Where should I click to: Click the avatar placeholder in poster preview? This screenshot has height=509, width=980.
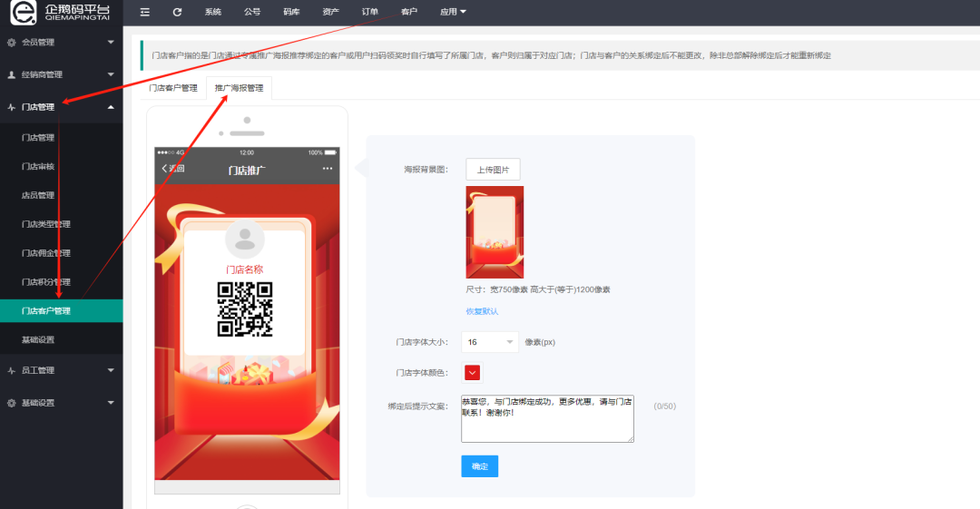(x=245, y=240)
